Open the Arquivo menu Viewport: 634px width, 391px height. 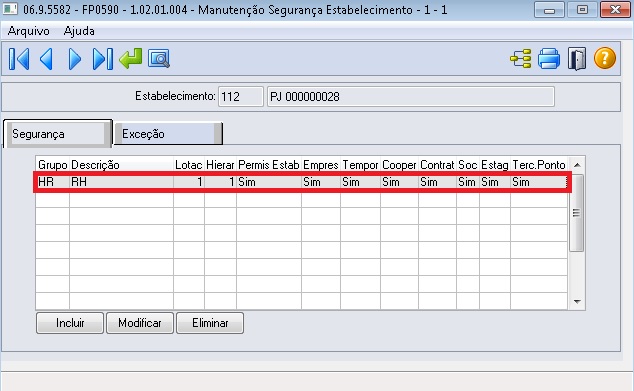[x=29, y=31]
